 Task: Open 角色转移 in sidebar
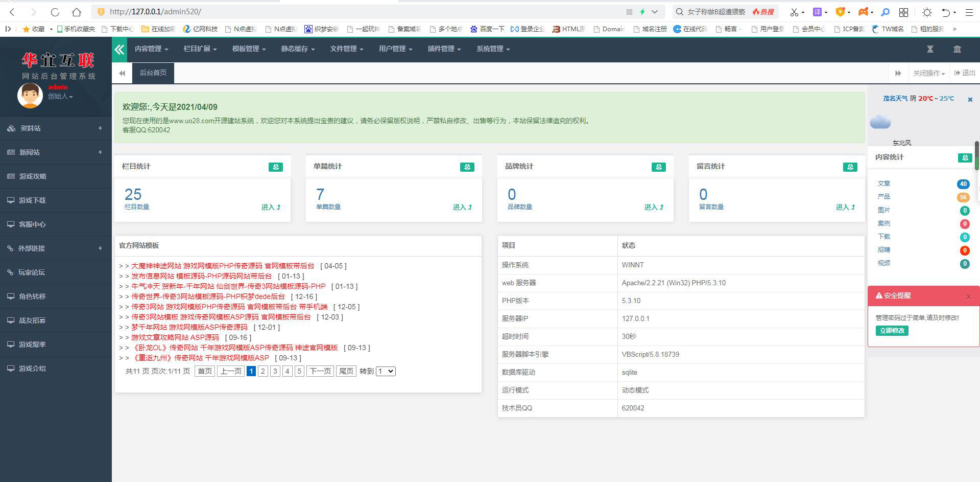pos(56,296)
